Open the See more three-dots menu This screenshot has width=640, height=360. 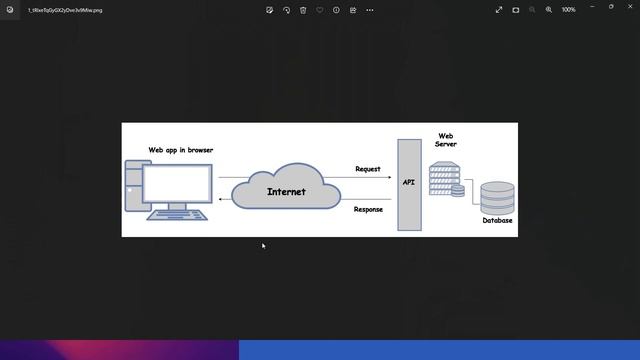(x=370, y=10)
